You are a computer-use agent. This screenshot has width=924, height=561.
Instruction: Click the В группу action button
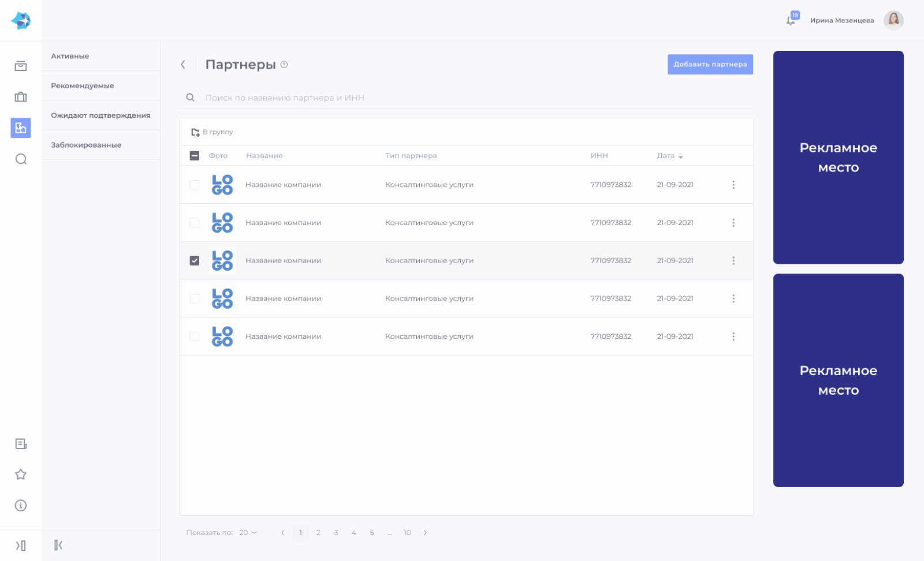pyautogui.click(x=212, y=132)
